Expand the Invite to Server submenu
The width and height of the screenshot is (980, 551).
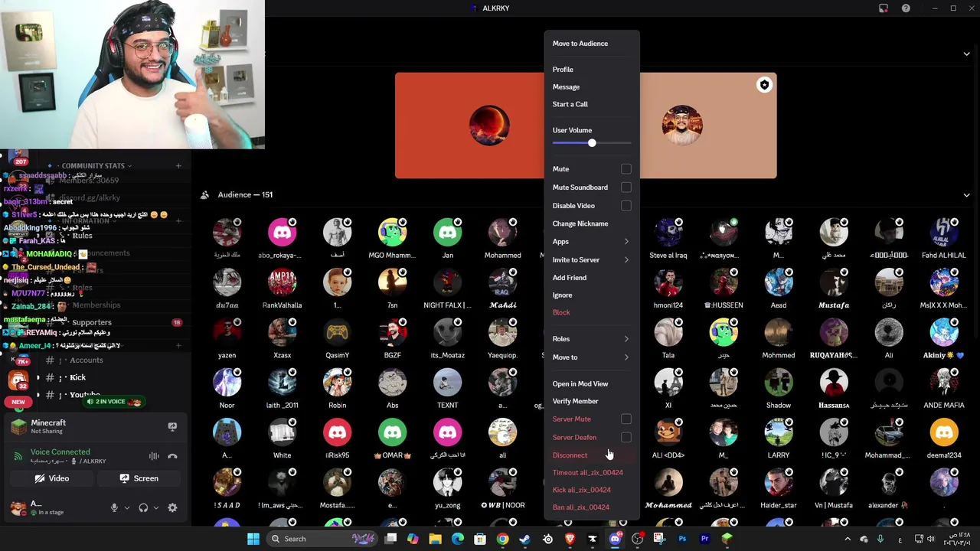click(x=591, y=260)
